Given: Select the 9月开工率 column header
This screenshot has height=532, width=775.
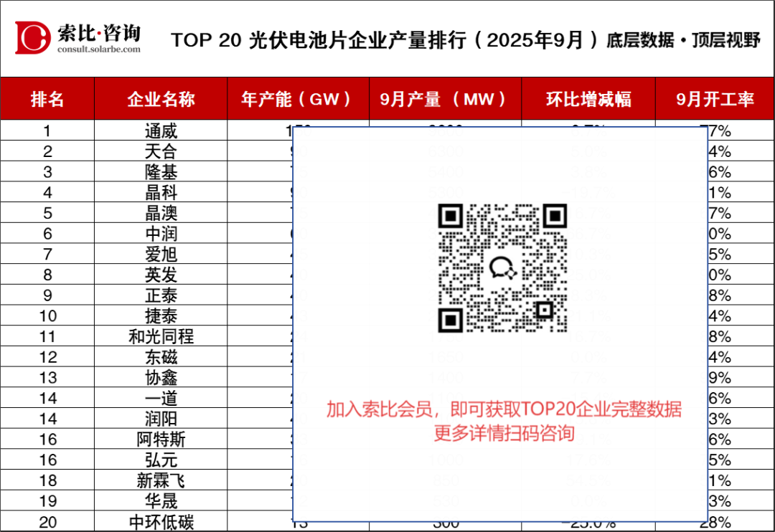Looking at the screenshot, I should pos(715,99).
